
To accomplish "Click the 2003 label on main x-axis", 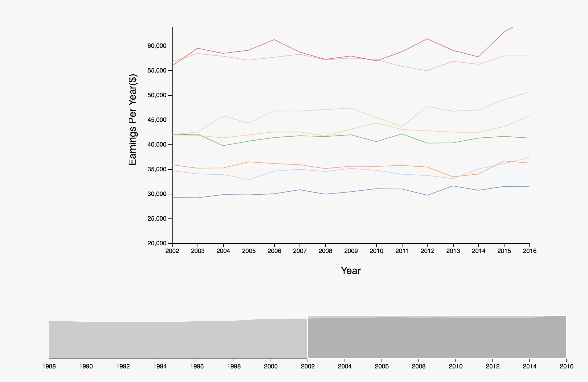I will click(198, 251).
